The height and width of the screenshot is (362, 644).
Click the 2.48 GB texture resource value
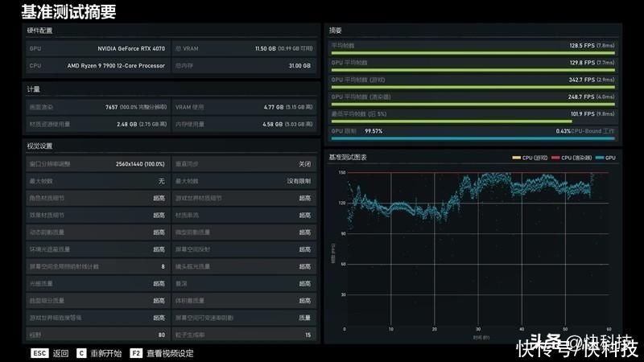pos(126,124)
